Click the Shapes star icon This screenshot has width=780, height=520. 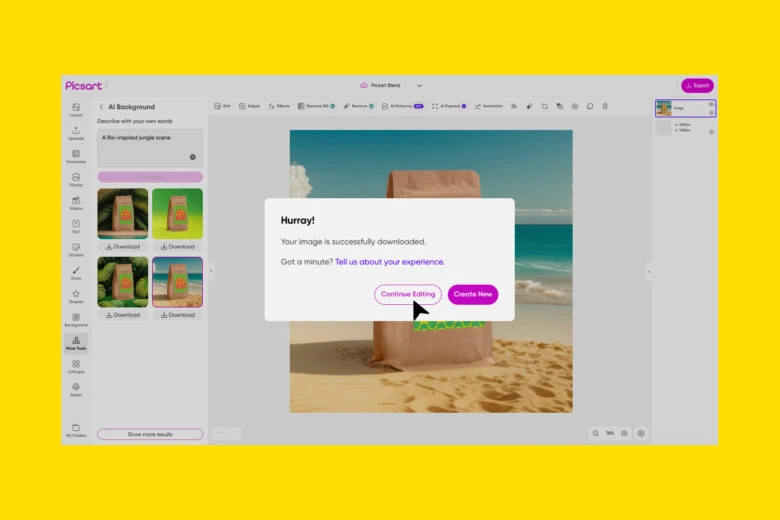[x=76, y=296]
